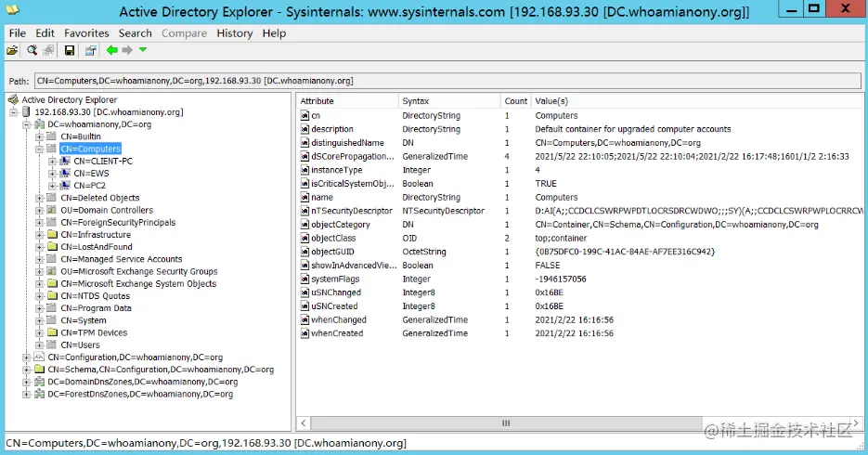
Task: Select CN=NTDS Quotas in the tree
Action: pyautogui.click(x=96, y=296)
